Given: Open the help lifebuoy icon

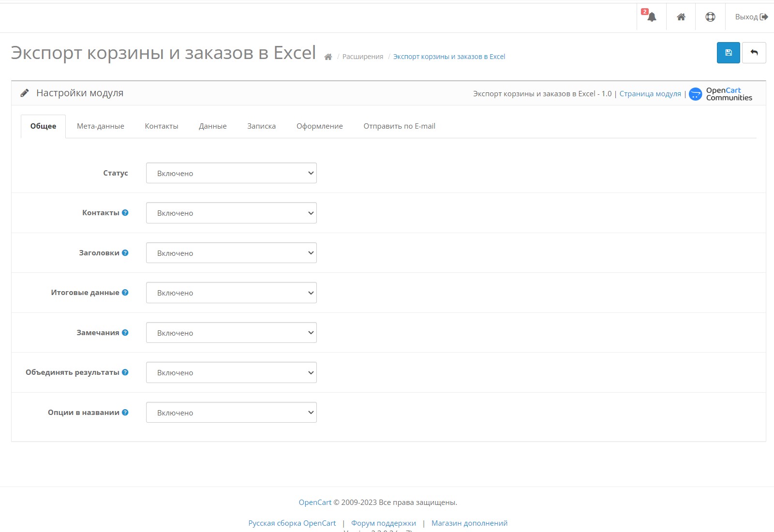Looking at the screenshot, I should click(710, 17).
